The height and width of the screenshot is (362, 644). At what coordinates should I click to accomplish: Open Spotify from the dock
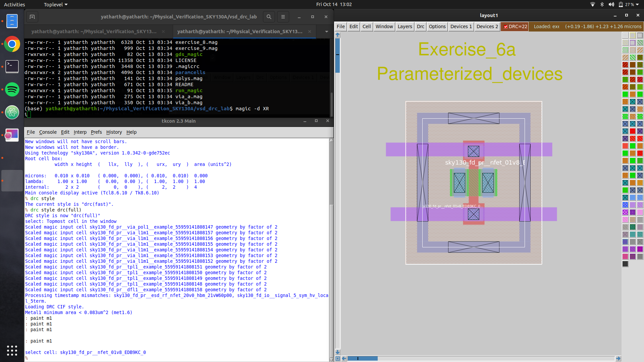click(12, 89)
